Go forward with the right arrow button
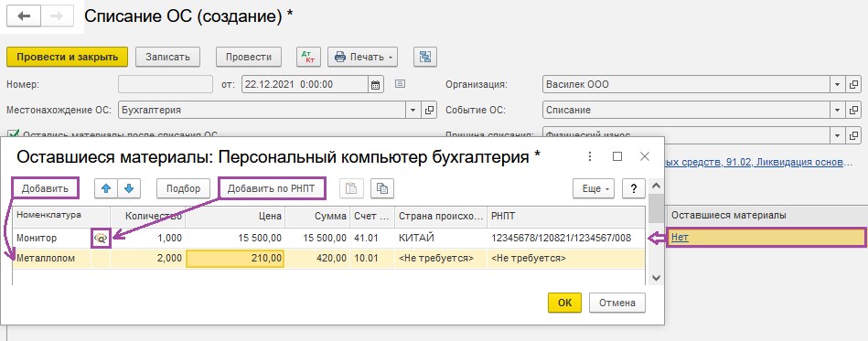The width and height of the screenshot is (868, 341). pyautogui.click(x=57, y=16)
